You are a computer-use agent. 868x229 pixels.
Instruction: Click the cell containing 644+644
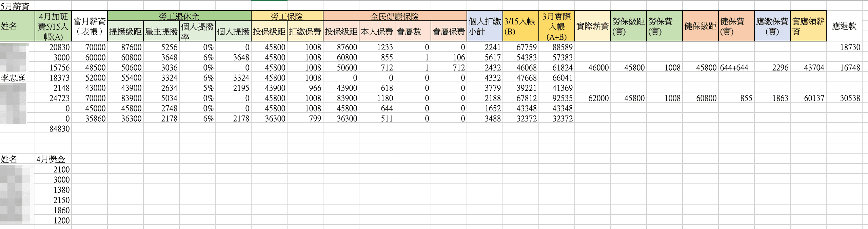point(736,67)
